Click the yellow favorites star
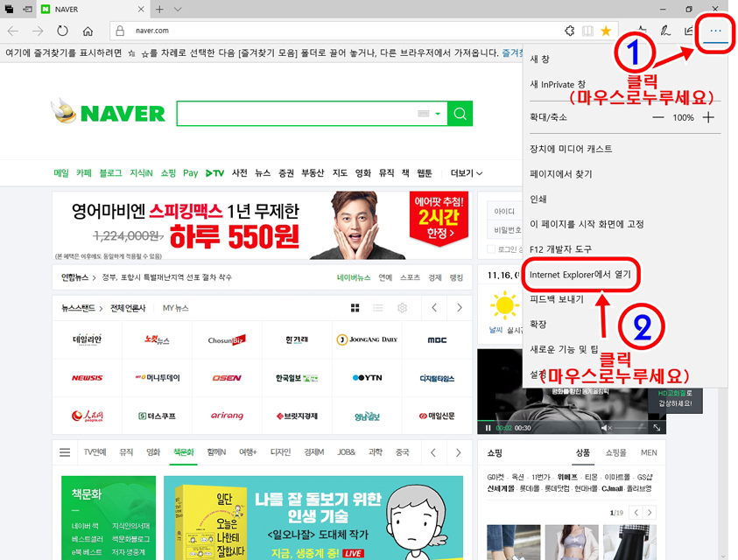 point(606,31)
